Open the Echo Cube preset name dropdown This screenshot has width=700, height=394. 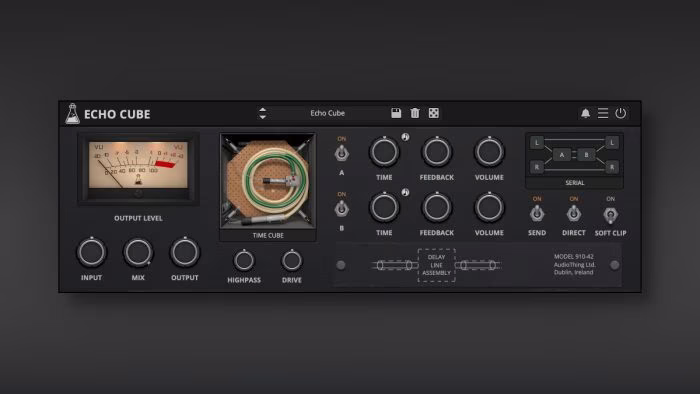328,113
